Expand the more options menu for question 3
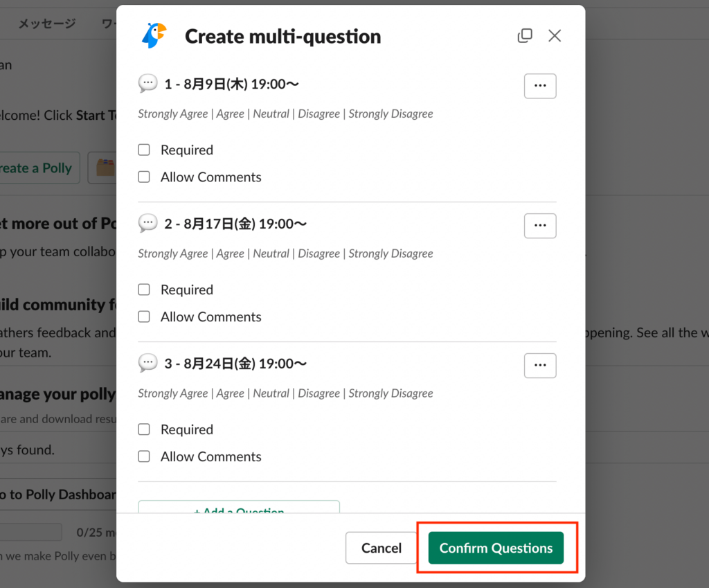This screenshot has width=709, height=588. (540, 365)
